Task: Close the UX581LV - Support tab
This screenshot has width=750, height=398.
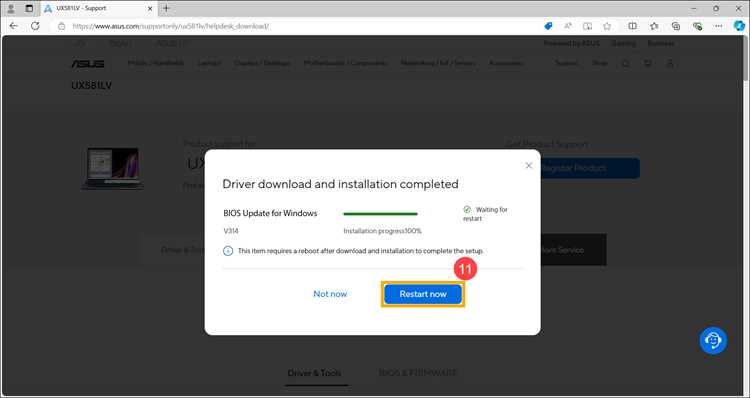Action: click(x=150, y=9)
